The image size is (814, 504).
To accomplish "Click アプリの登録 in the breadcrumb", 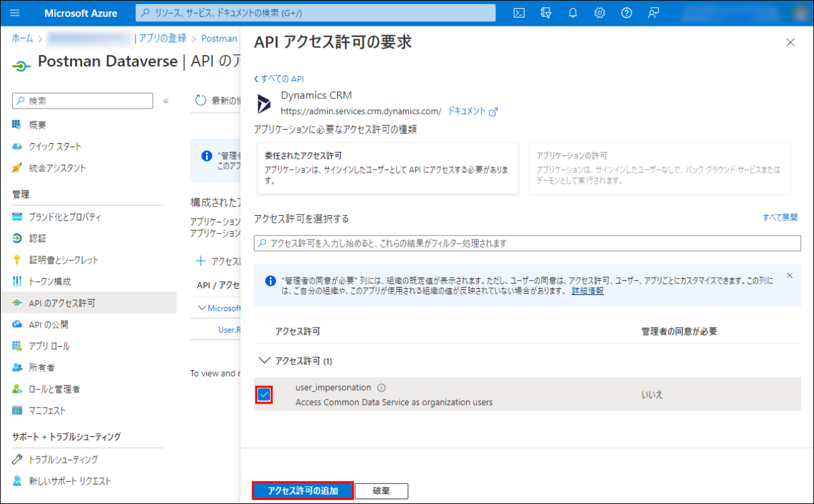I will pyautogui.click(x=161, y=39).
